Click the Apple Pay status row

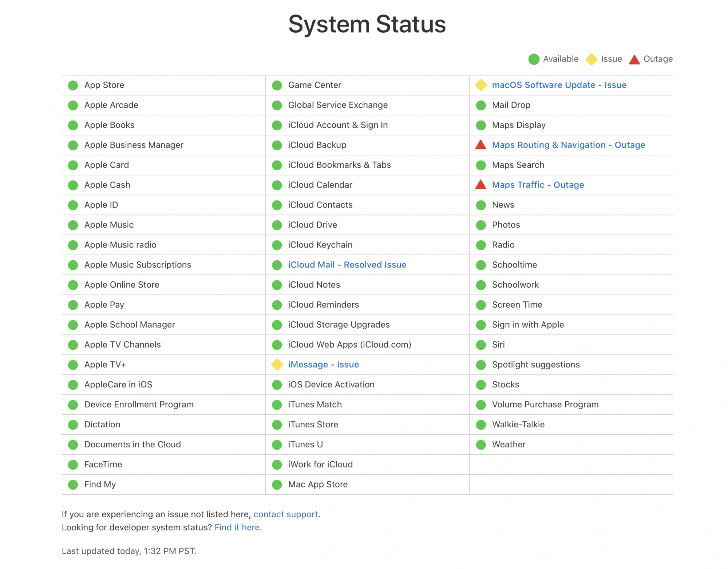[104, 305]
